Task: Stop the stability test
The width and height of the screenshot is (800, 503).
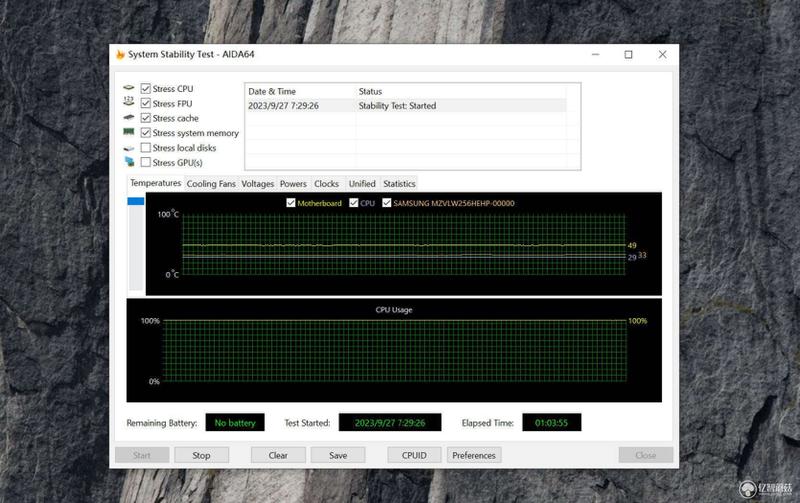Action: click(202, 455)
